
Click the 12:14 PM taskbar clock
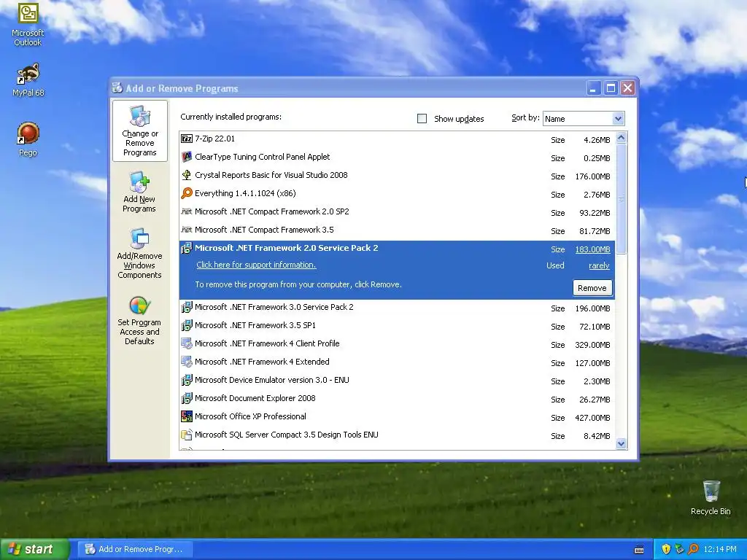[720, 549]
